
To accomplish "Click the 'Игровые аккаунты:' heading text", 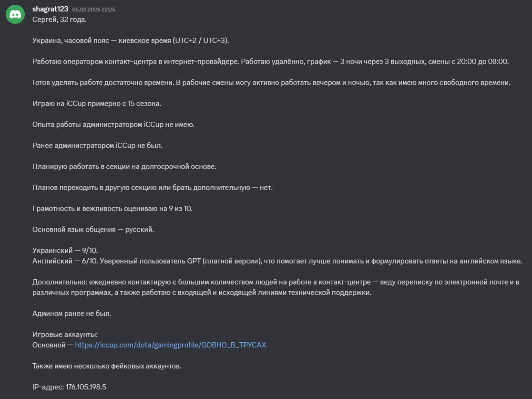I will [65, 335].
